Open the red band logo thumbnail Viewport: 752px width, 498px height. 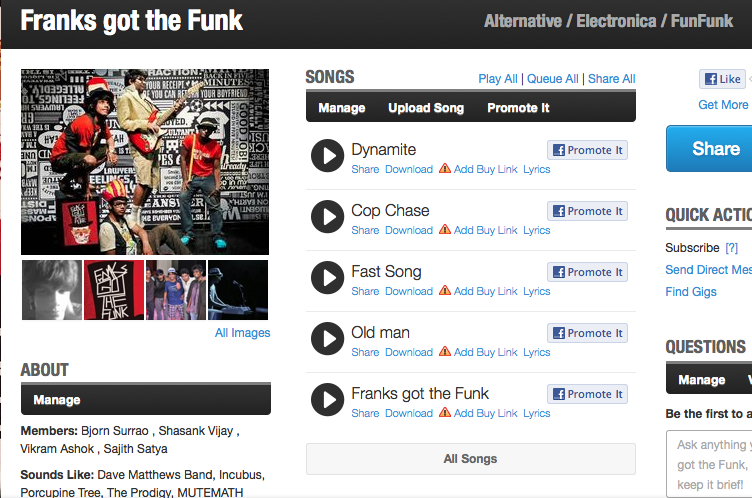pos(114,290)
